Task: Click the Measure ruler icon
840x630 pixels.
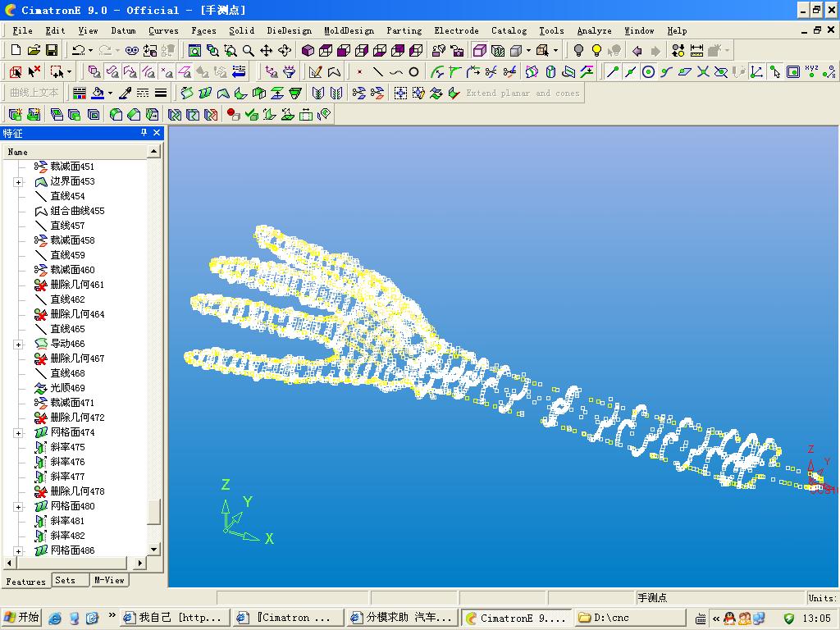Action: click(x=696, y=50)
